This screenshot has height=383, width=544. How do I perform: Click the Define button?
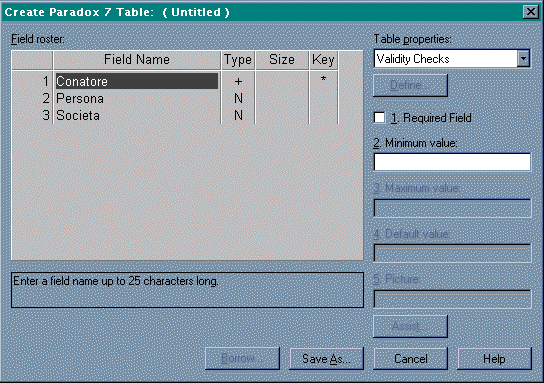[410, 85]
